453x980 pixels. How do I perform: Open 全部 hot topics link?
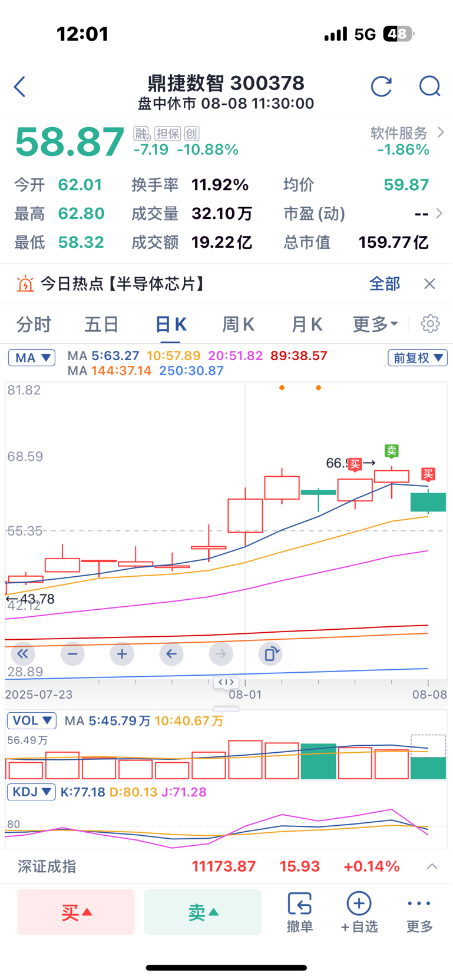point(385,284)
